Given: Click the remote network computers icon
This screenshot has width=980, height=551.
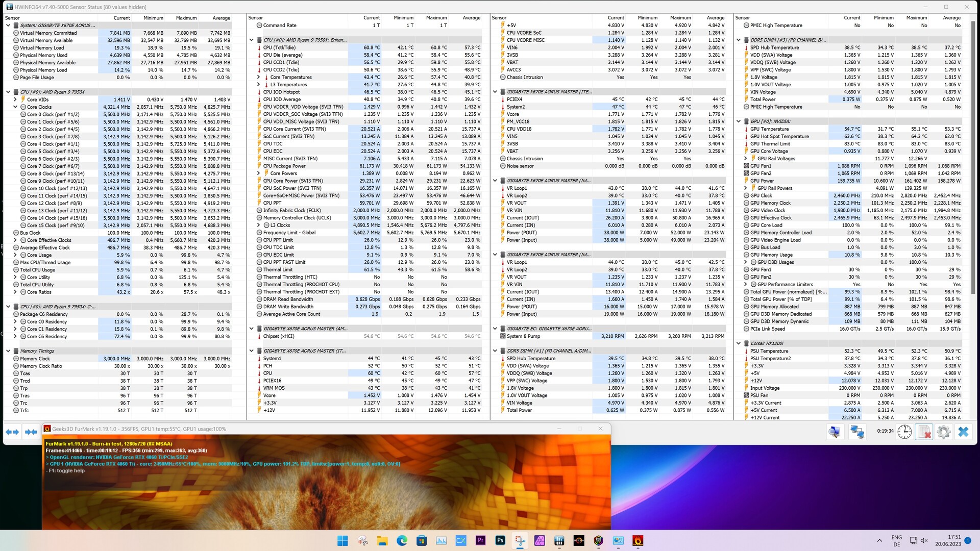Looking at the screenshot, I should click(x=857, y=432).
